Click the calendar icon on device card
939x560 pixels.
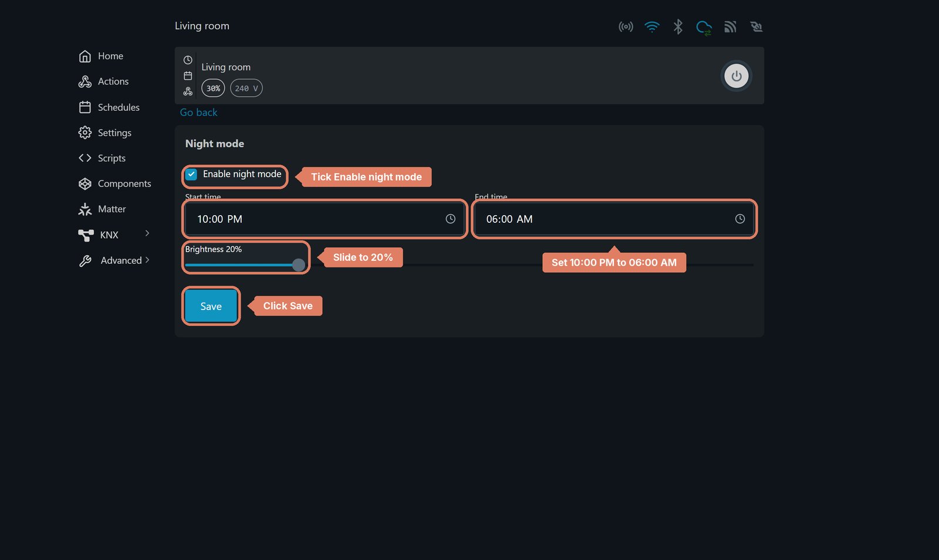188,76
